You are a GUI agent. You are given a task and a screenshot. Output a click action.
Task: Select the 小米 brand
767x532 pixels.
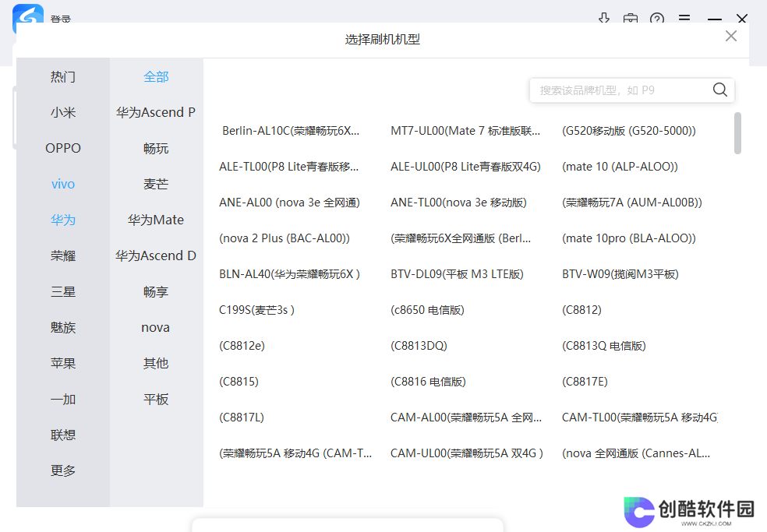click(x=63, y=112)
